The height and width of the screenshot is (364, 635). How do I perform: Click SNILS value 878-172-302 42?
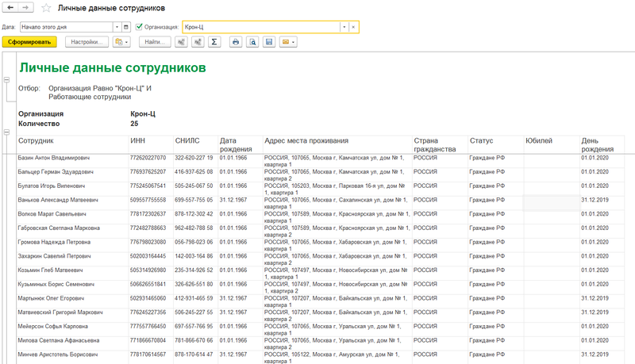coord(194,214)
